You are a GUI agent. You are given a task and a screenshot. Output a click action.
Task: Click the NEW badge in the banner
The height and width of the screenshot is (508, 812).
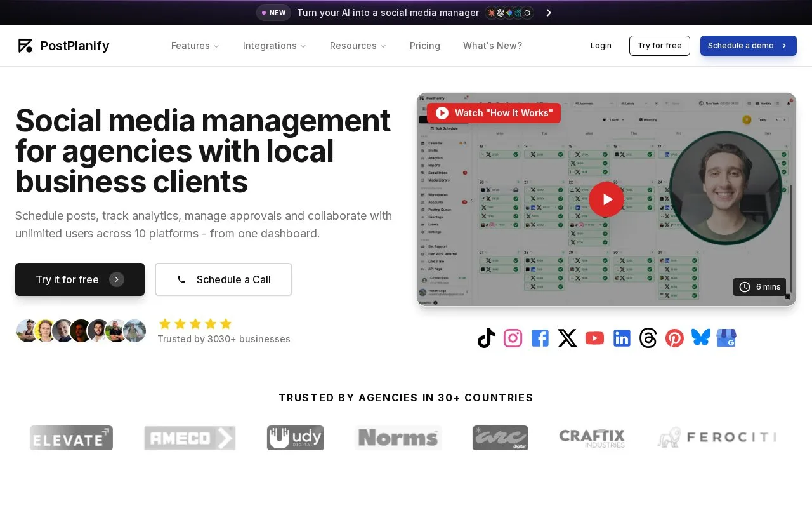[274, 13]
